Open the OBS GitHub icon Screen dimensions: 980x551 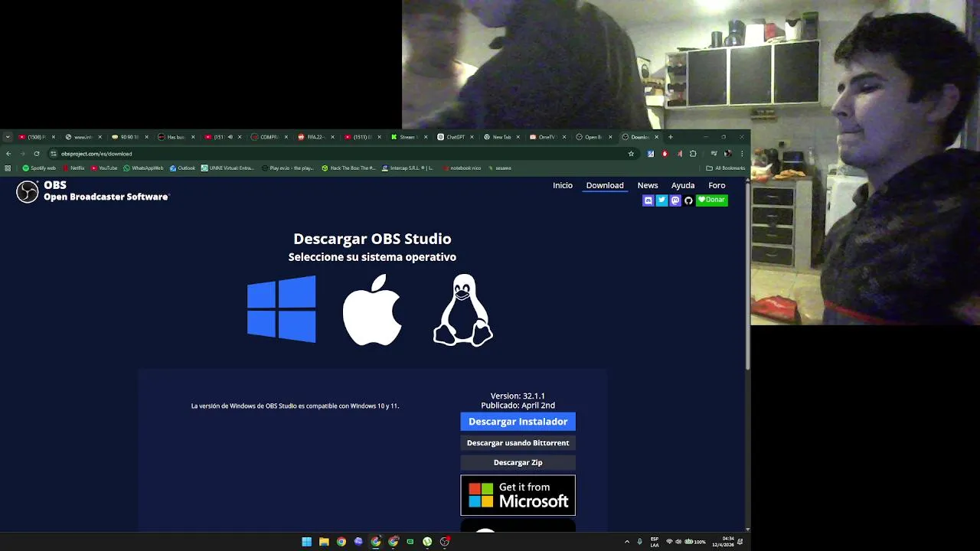688,201
